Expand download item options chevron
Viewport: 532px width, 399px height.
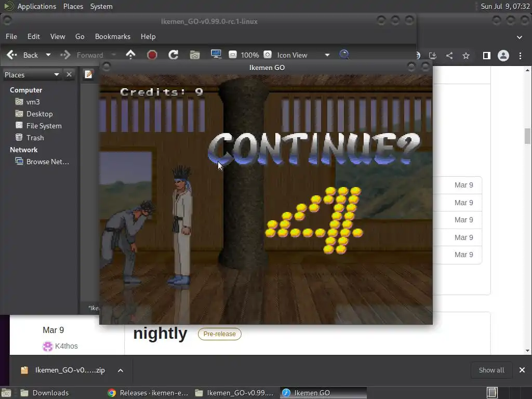coord(121,370)
